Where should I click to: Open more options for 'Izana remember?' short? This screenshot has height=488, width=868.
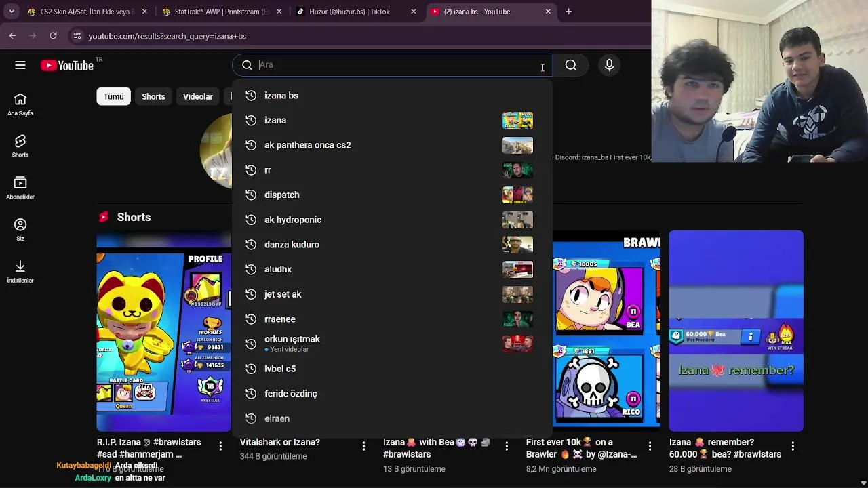coord(793,446)
